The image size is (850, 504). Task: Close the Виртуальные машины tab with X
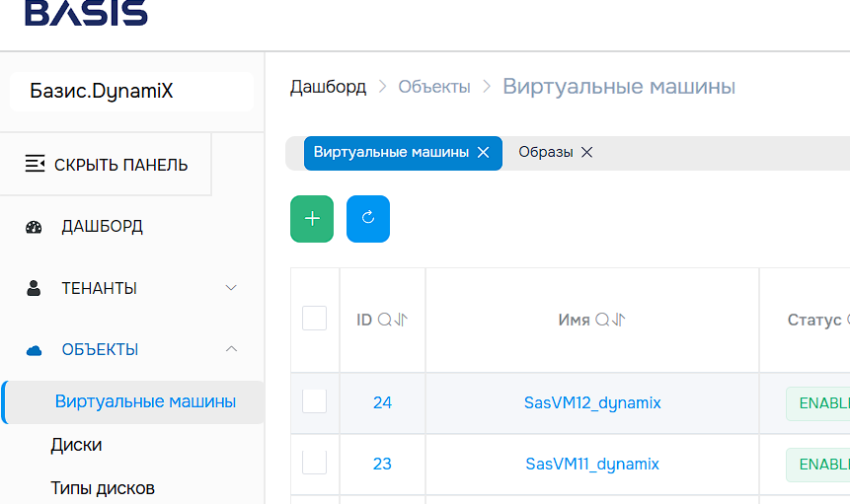pyautogui.click(x=483, y=153)
